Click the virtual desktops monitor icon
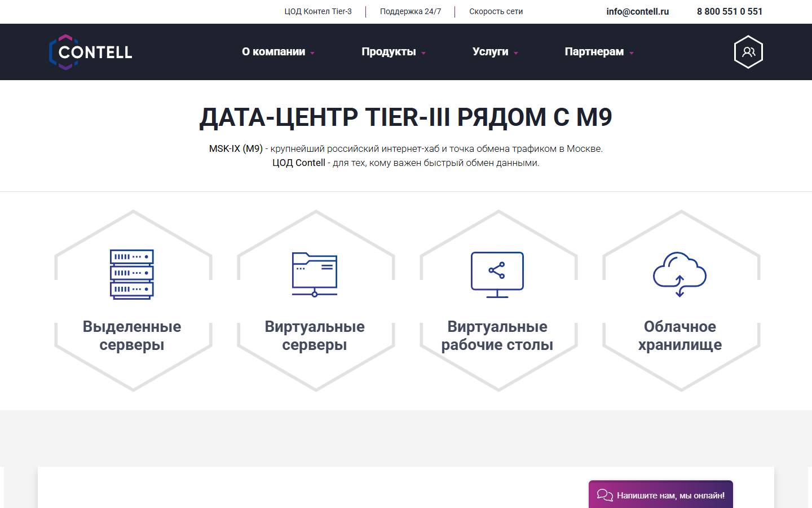Screen dimensions: 812x508 click(x=497, y=274)
